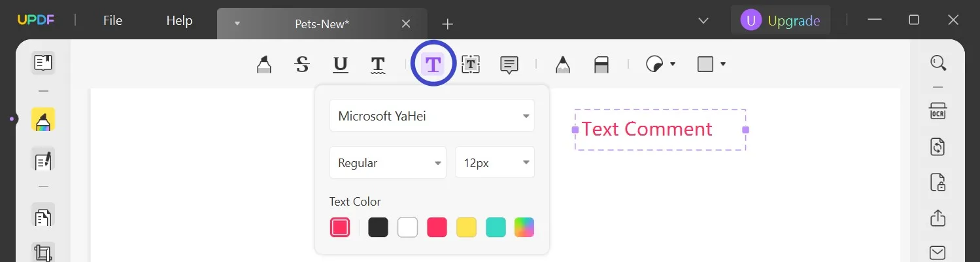Run OCR text recognition

[938, 111]
